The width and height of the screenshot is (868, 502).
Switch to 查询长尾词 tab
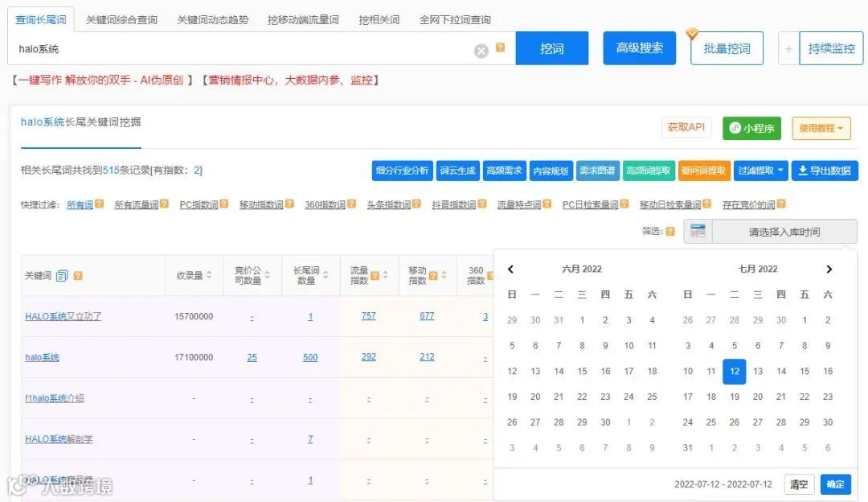click(x=40, y=20)
